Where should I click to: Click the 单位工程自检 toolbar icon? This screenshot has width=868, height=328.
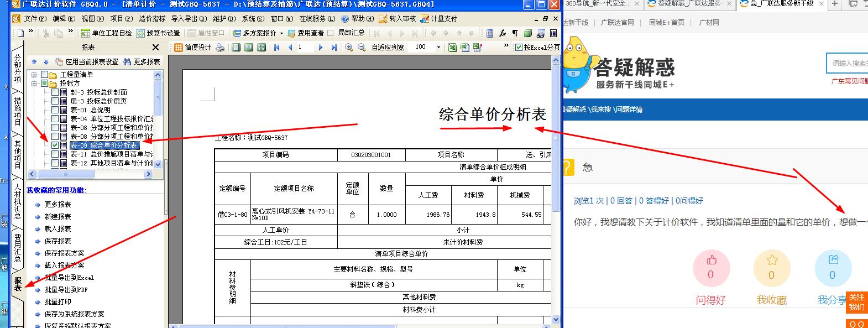(87, 33)
